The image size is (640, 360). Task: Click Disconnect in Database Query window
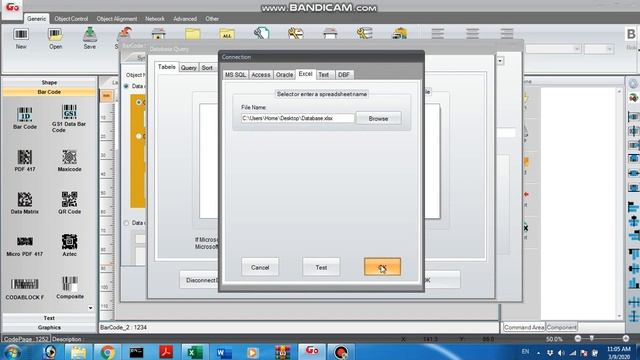[199, 280]
